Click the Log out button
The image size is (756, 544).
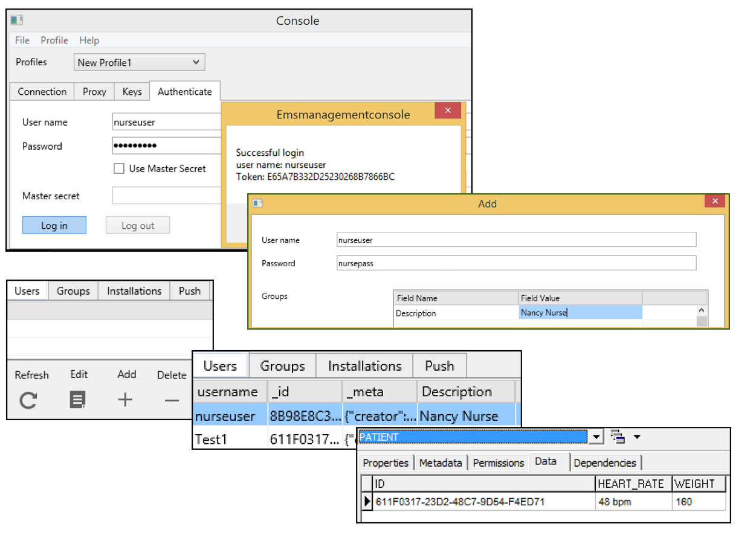[x=138, y=225]
